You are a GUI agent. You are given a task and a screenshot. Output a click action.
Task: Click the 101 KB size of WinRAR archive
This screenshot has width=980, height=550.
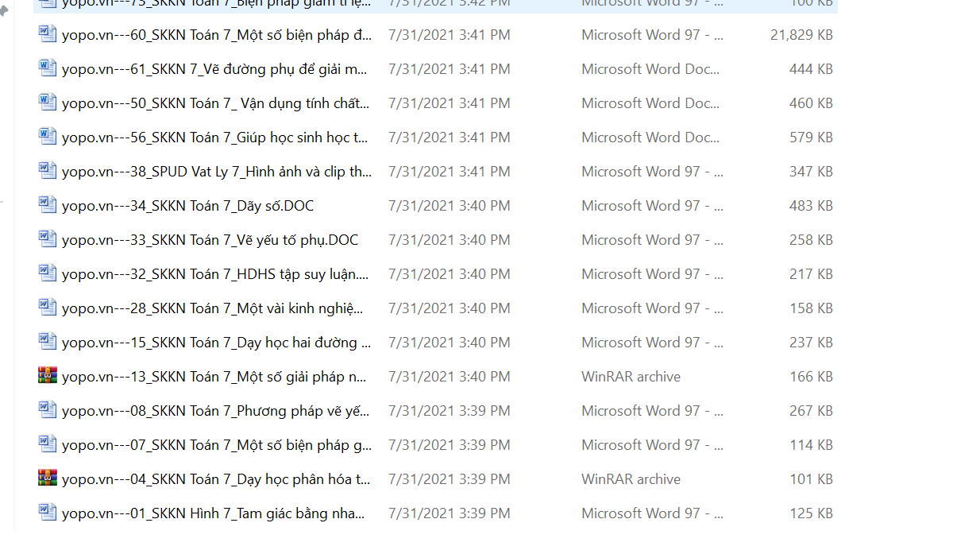coord(811,479)
